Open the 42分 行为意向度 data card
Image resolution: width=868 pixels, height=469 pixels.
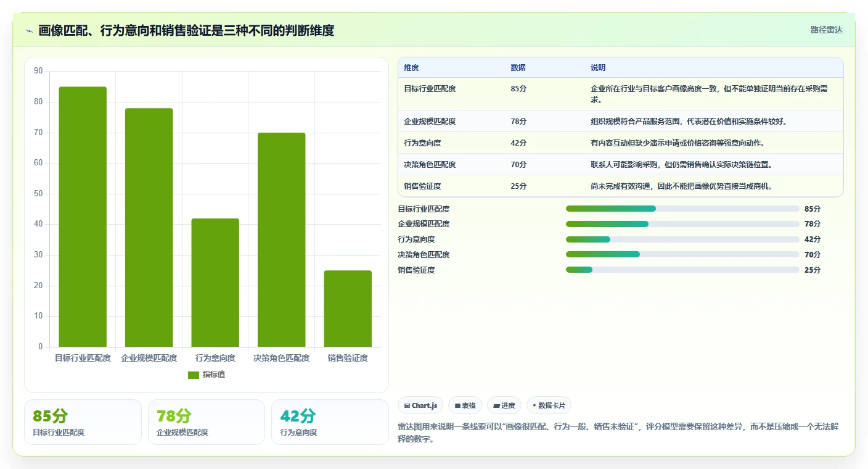330,422
